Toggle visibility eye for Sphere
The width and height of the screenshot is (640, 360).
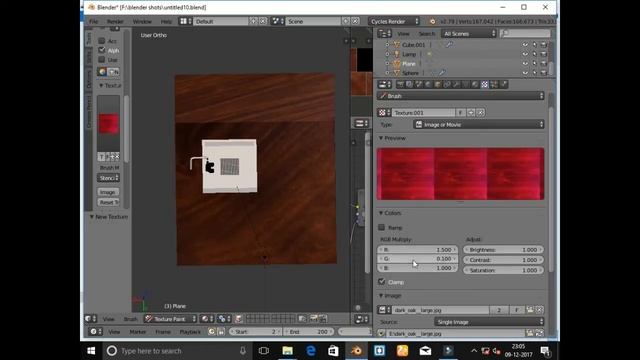pyautogui.click(x=525, y=73)
